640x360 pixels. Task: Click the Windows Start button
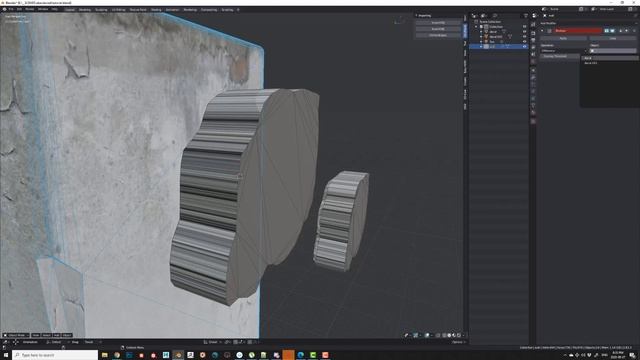pyautogui.click(x=5, y=355)
